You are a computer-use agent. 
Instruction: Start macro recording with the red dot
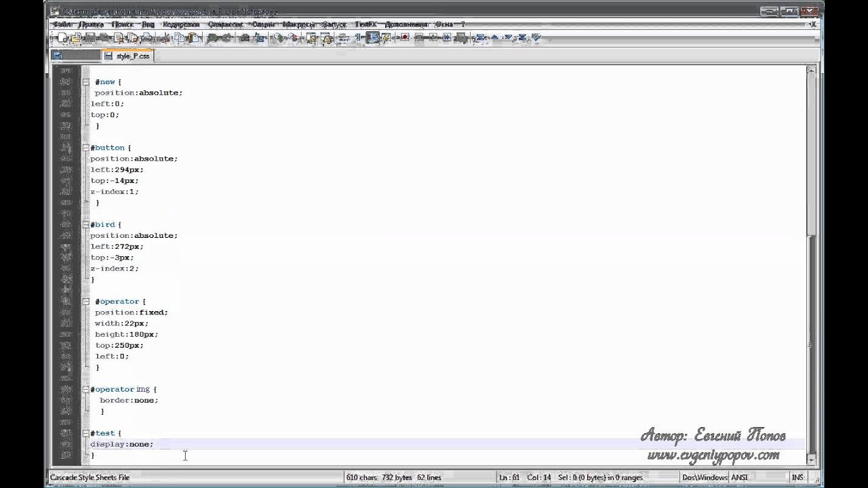click(405, 38)
